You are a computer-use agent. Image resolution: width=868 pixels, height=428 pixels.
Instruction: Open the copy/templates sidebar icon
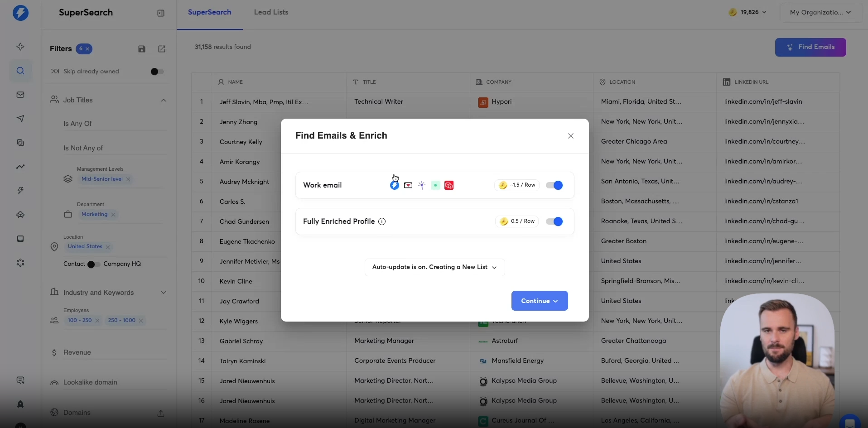pos(20,143)
